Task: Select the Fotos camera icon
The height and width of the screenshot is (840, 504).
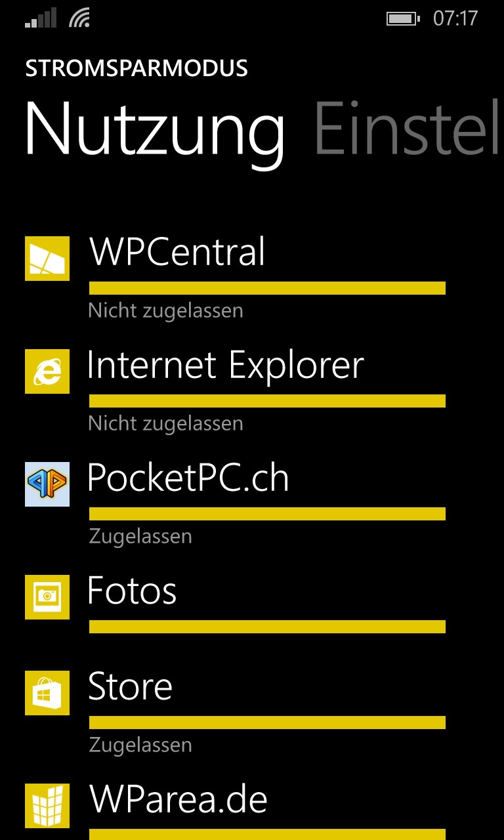Action: (47, 597)
